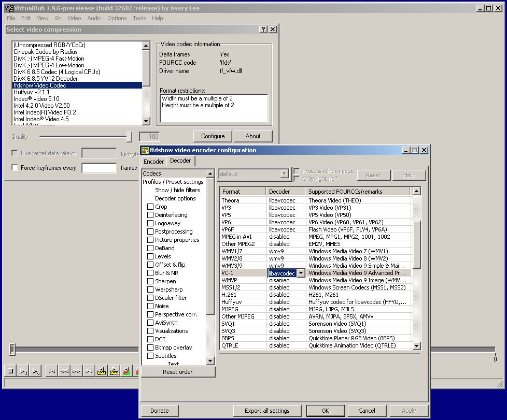Screen dimensions: 507x420
Task: Click the down arrow on the filter tree scrollbar
Action: point(210,361)
